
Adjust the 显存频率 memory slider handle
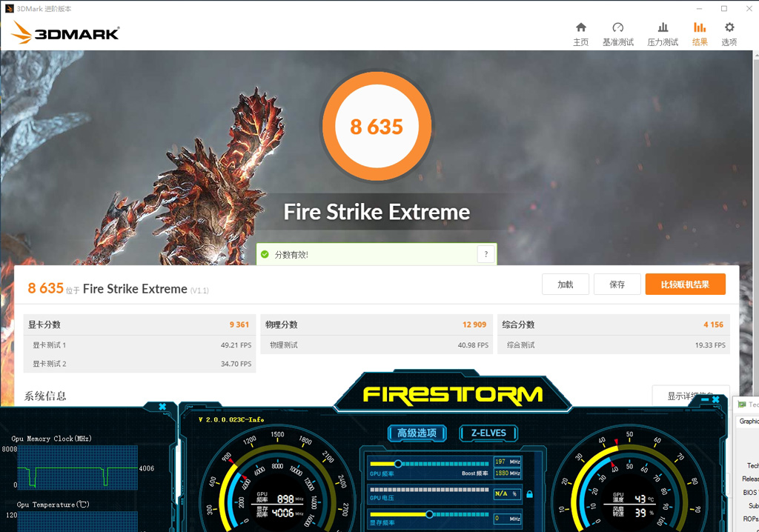tap(429, 514)
